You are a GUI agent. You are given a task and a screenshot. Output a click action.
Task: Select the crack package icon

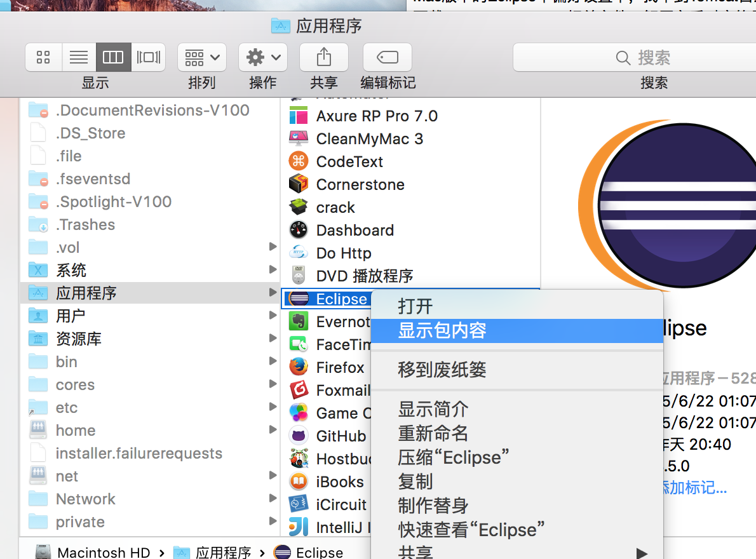click(x=299, y=207)
